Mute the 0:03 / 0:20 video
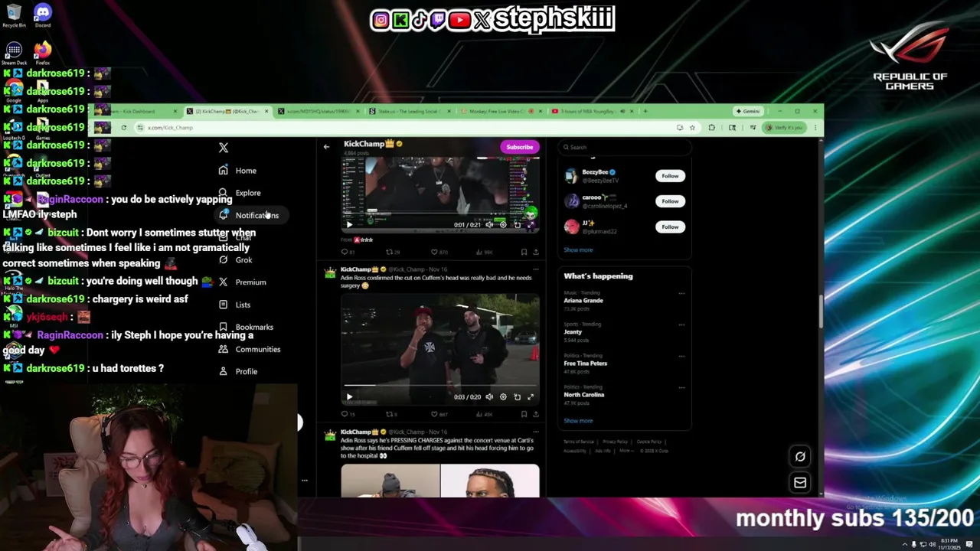 489,396
